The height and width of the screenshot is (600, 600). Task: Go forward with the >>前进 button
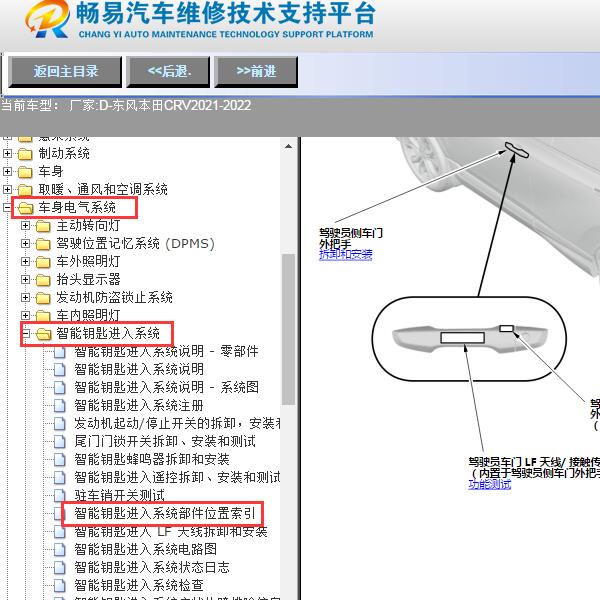[x=256, y=72]
